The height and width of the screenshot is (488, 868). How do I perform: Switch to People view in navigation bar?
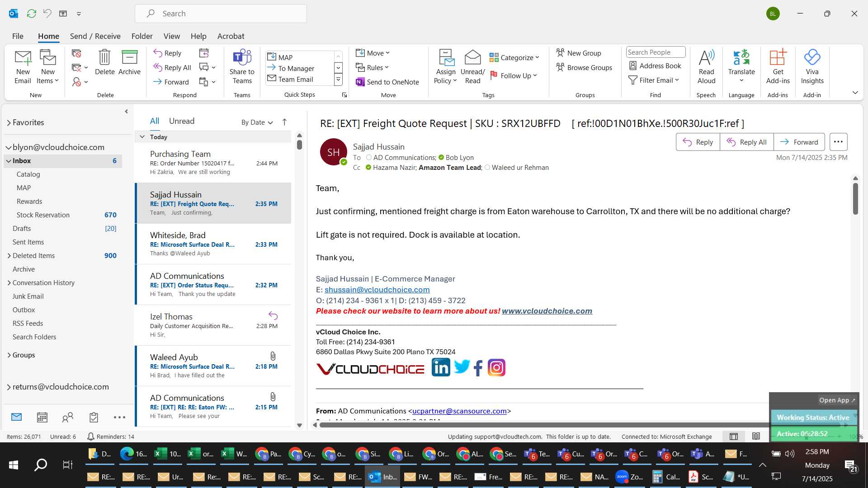[68, 417]
